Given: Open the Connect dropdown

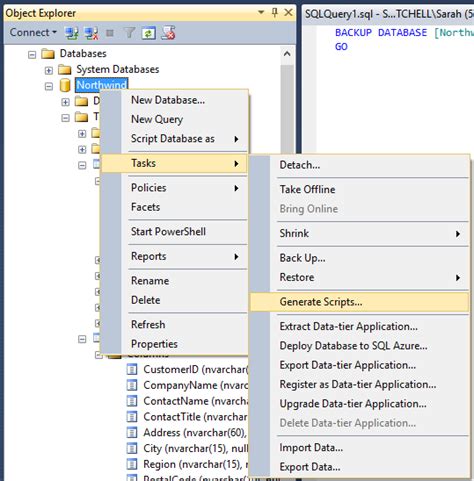Looking at the screenshot, I should click(x=33, y=32).
